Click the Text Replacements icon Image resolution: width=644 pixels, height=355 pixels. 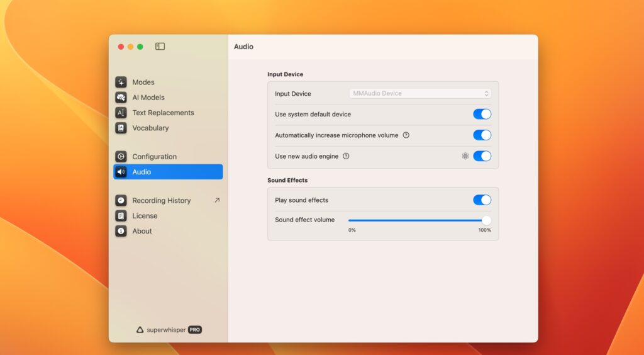121,113
